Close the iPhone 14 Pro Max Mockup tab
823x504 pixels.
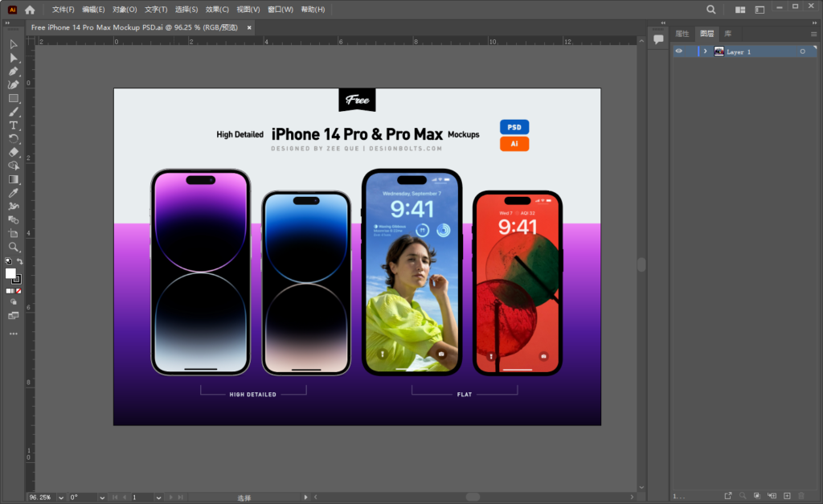[249, 28]
